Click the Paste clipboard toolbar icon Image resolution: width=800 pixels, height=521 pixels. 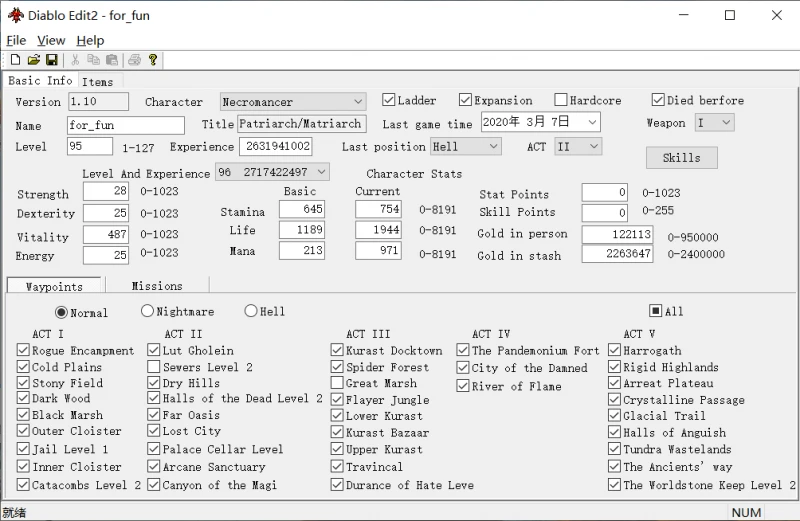pos(111,60)
